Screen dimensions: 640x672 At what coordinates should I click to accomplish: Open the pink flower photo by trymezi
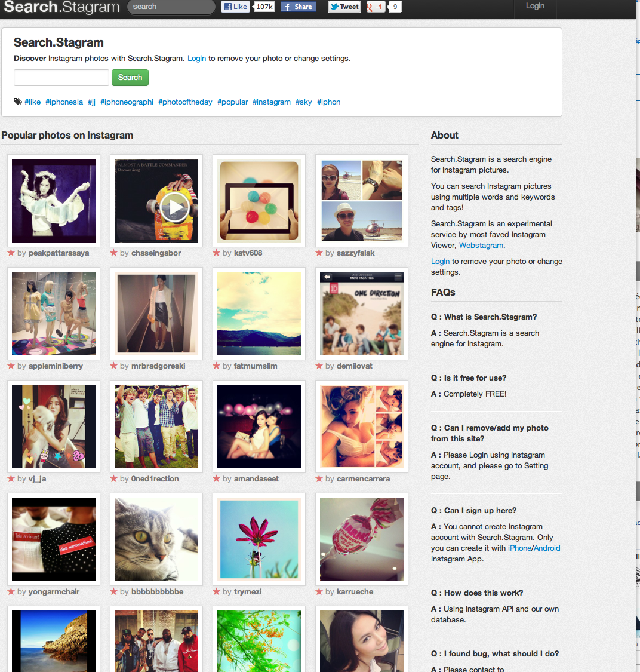(259, 539)
